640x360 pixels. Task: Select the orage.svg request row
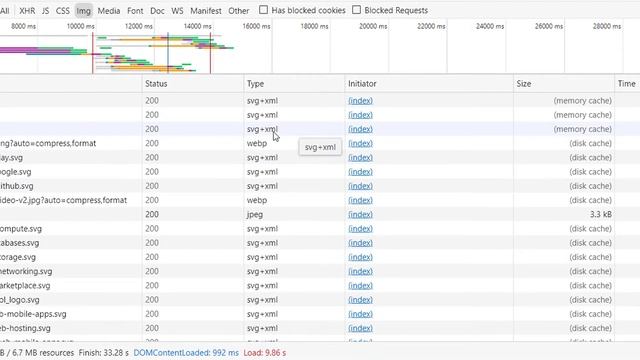coord(320,257)
